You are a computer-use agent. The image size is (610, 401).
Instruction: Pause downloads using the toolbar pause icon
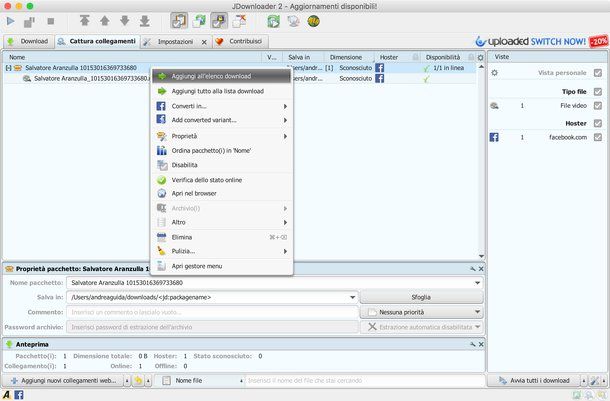[30, 21]
